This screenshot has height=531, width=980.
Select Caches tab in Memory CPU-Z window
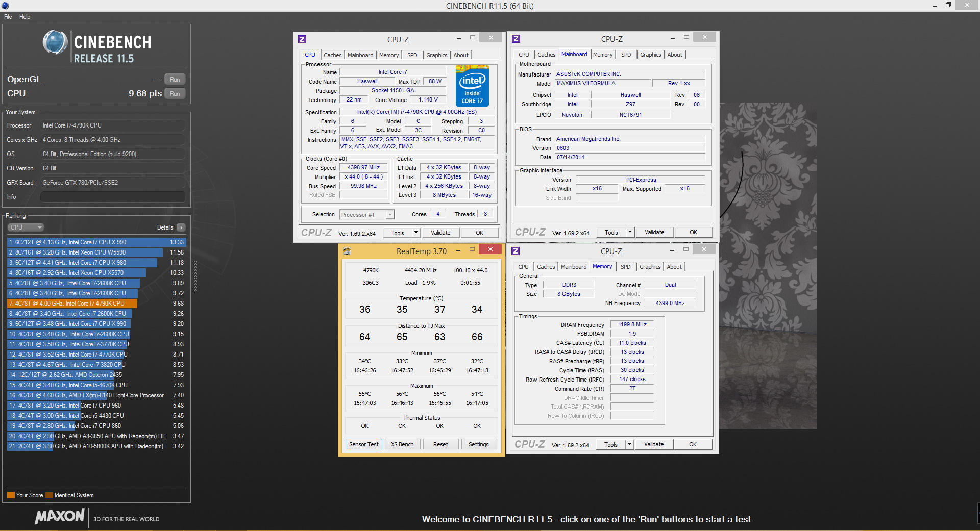point(546,267)
